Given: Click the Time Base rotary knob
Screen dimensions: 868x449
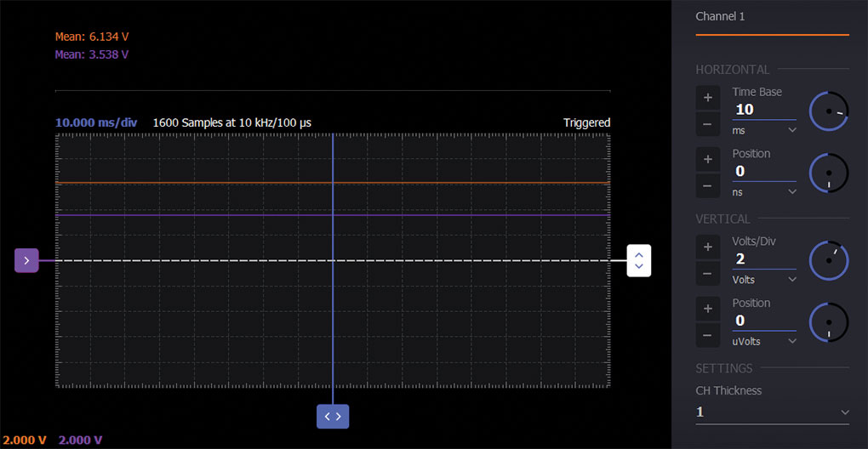Looking at the screenshot, I should point(829,111).
